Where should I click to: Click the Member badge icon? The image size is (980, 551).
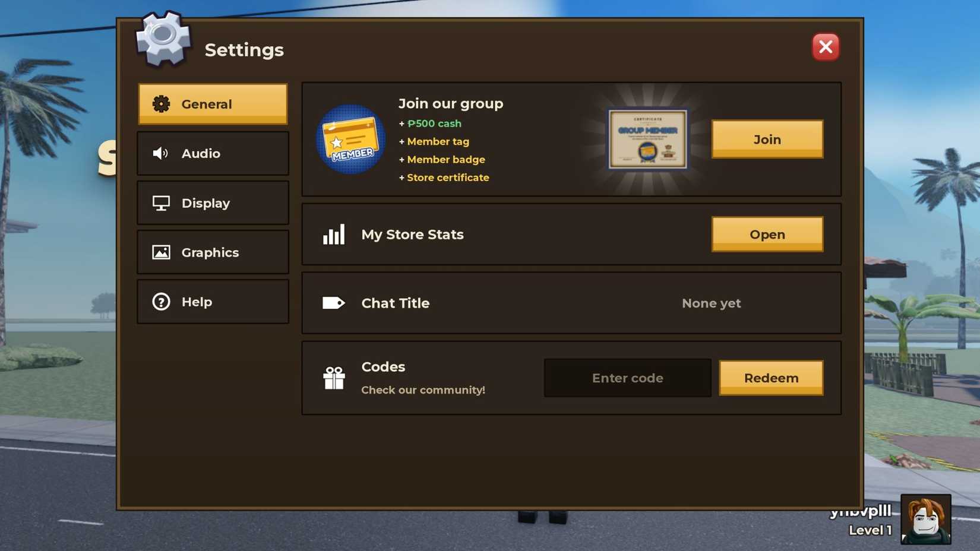tap(350, 140)
